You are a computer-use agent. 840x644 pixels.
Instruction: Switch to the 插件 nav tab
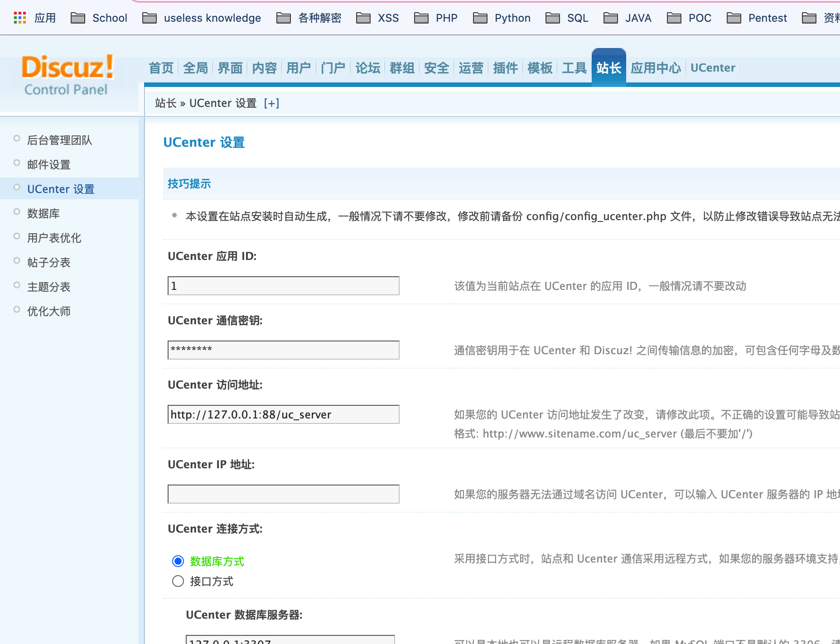pos(506,68)
